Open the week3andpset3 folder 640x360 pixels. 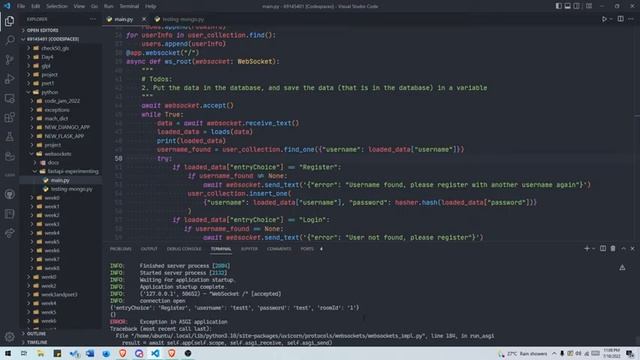[x=61, y=294]
